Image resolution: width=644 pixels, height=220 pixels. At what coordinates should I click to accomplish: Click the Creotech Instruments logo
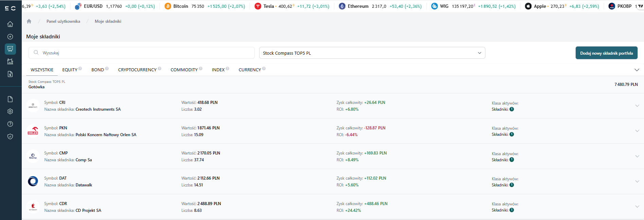pos(33,106)
